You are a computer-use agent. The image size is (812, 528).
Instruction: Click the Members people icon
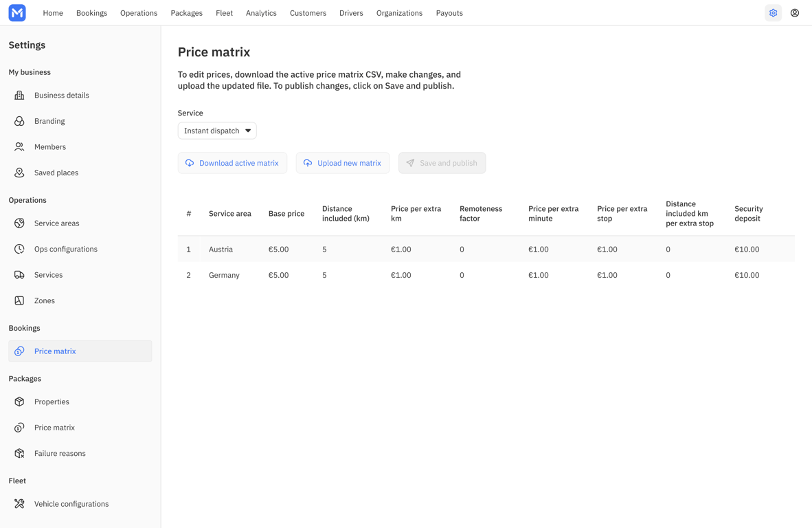coord(19,147)
